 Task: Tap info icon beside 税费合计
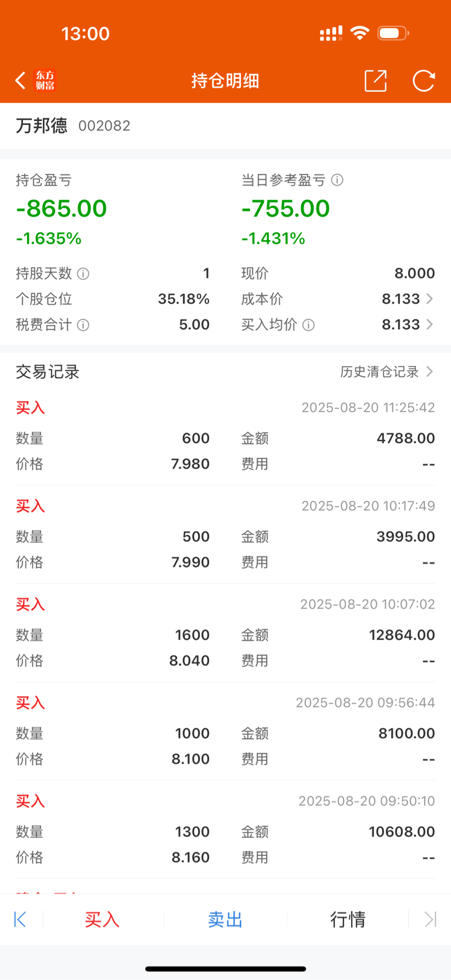pyautogui.click(x=83, y=325)
